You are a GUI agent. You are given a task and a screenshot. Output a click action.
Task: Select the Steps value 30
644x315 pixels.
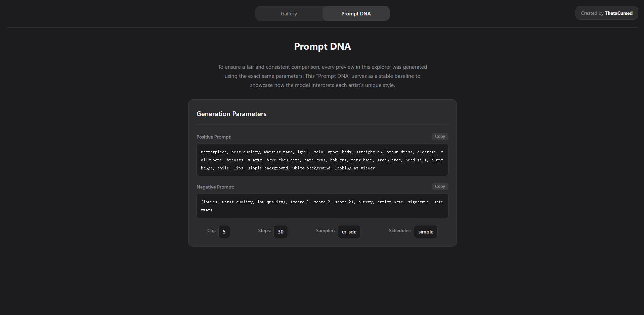(x=281, y=232)
